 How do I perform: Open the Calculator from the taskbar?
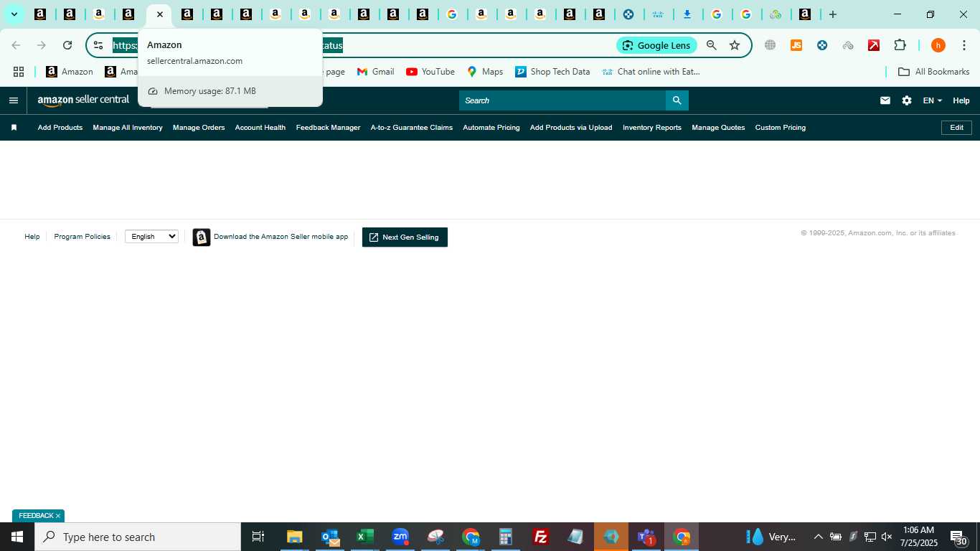click(506, 537)
